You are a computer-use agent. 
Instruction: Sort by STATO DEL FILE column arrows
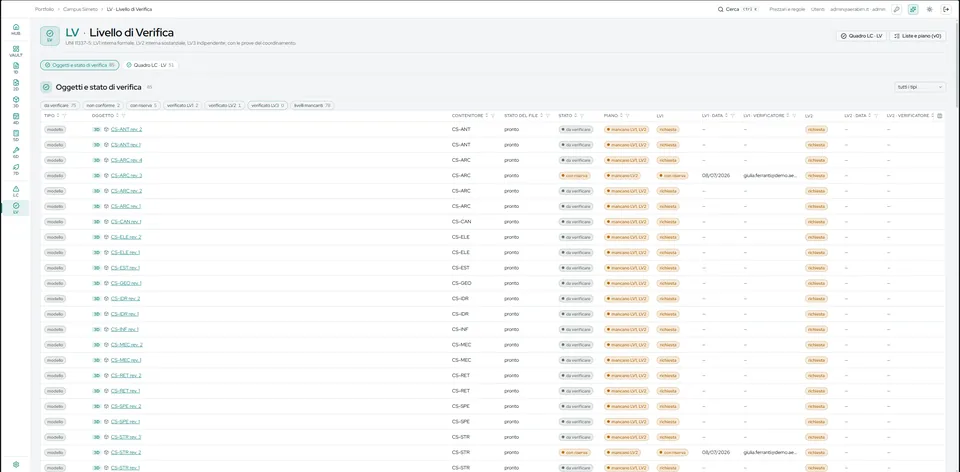(x=541, y=115)
